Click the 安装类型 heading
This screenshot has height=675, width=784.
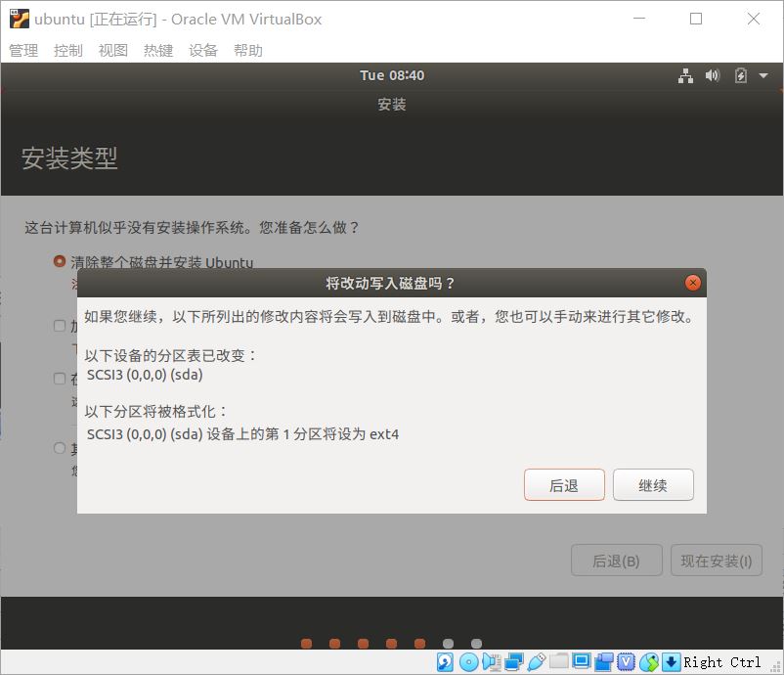69,158
